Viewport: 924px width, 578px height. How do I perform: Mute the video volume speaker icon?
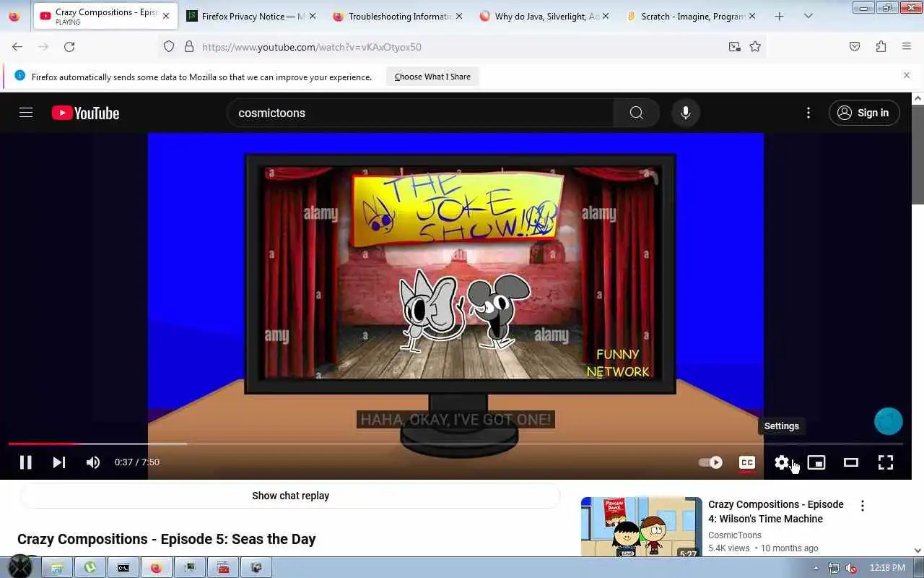(x=93, y=462)
